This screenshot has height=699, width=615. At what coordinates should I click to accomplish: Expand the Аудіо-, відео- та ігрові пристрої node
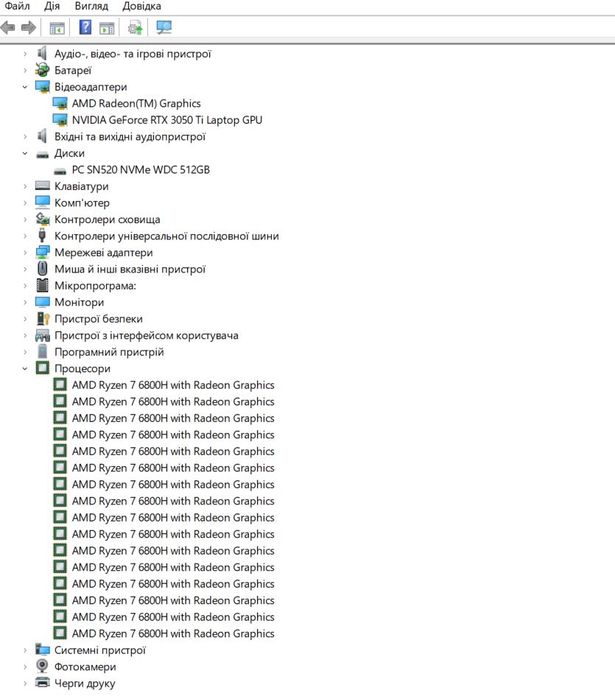click(x=25, y=54)
